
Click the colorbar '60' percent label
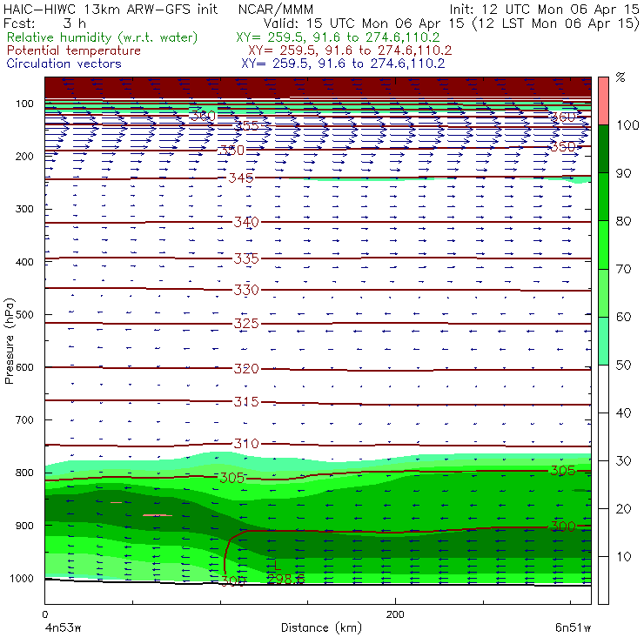click(623, 317)
